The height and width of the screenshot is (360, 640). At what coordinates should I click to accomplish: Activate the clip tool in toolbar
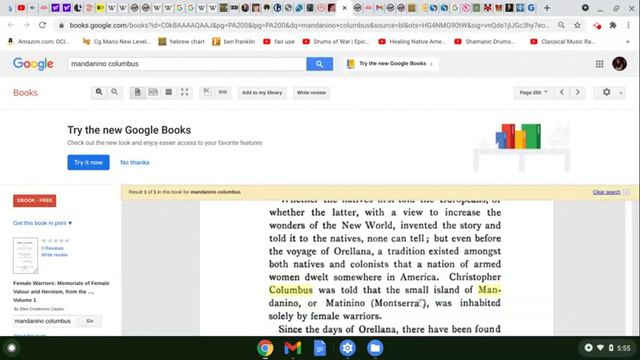pyautogui.click(x=207, y=92)
